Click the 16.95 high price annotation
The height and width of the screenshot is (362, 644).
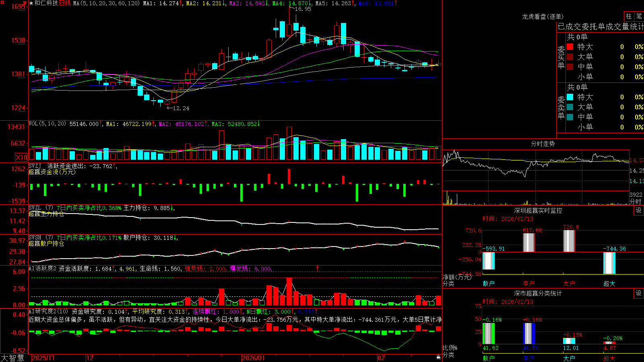pos(303,9)
